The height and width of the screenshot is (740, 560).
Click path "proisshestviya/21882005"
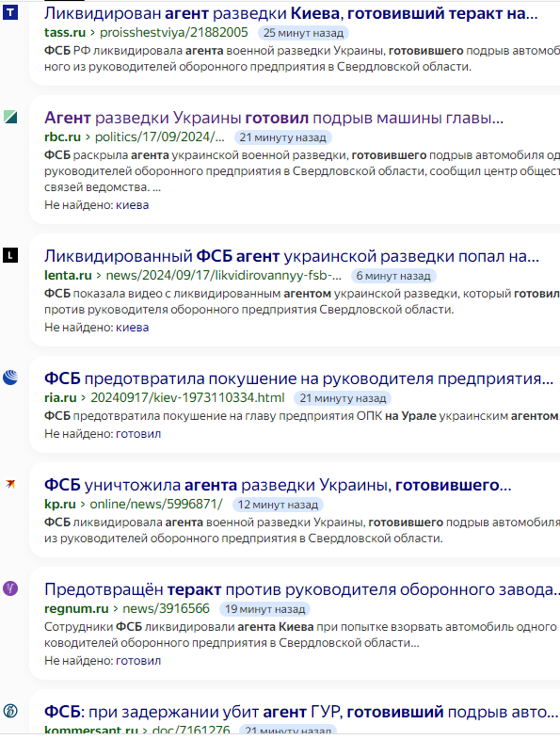(173, 33)
